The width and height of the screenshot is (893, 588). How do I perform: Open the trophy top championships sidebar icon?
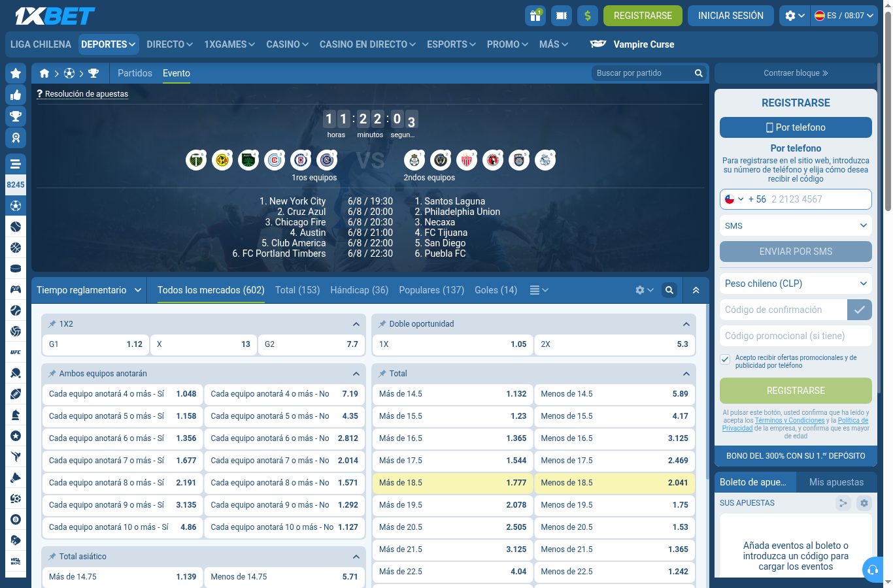click(x=16, y=116)
